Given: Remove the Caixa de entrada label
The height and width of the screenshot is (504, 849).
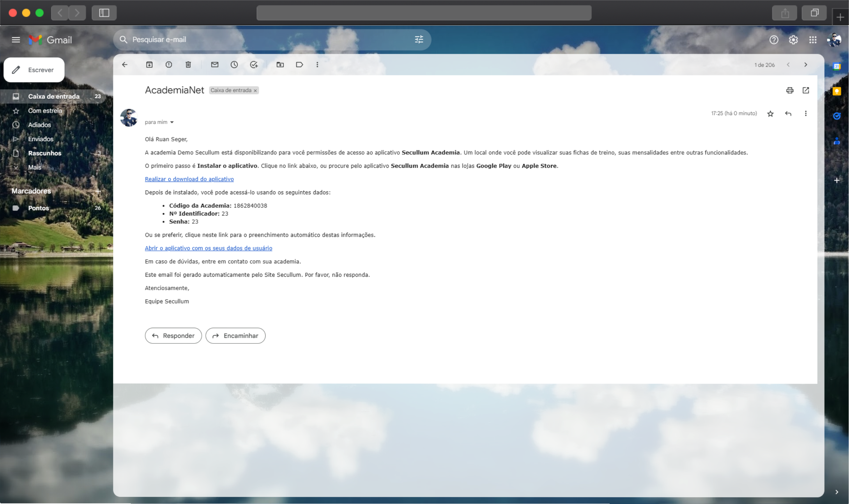Looking at the screenshot, I should 255,91.
